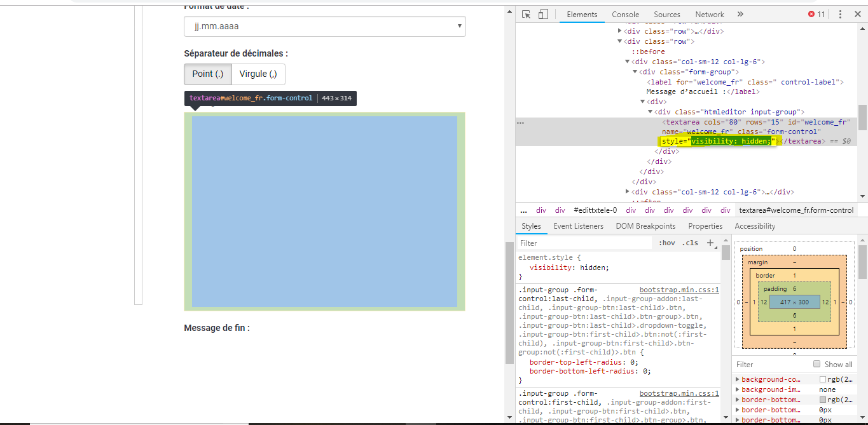
Task: Open the DevTools three-dot customize menu
Action: [840, 14]
